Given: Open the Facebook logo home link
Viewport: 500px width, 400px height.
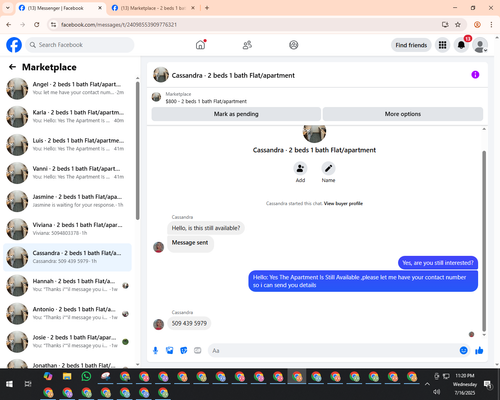Looking at the screenshot, I should (14, 45).
